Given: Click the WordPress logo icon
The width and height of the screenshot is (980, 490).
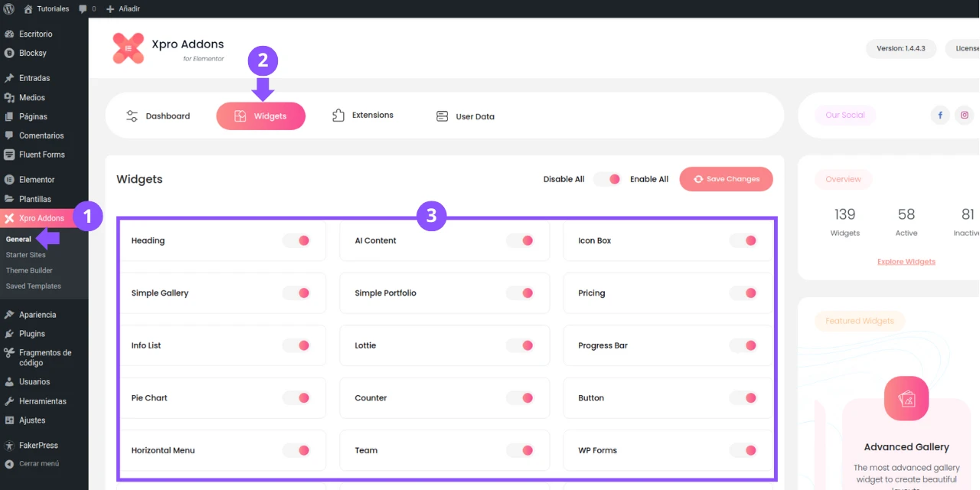Looking at the screenshot, I should click(x=8, y=8).
